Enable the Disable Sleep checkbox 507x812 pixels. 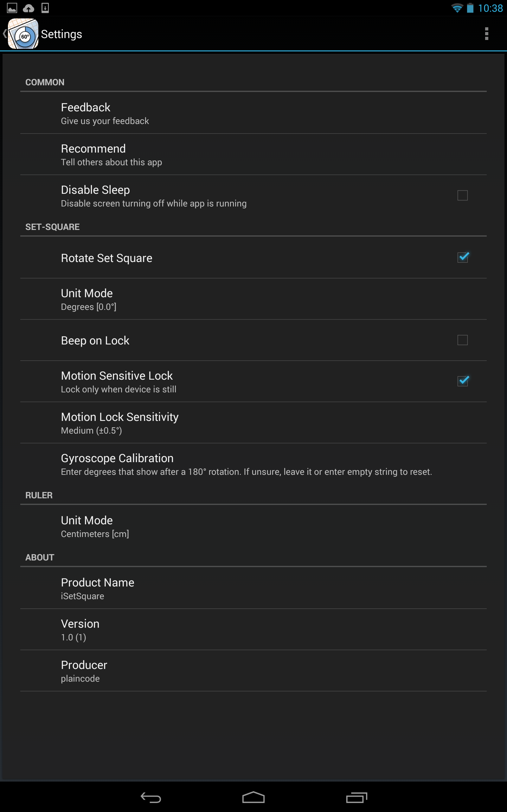[462, 195]
